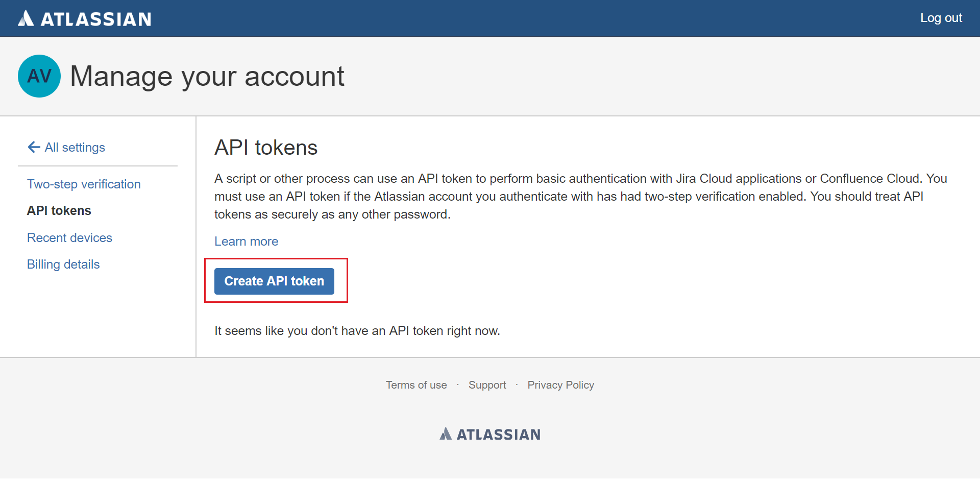Viewport: 980px width, 480px height.
Task: Click the AV user avatar circle
Action: point(39,76)
